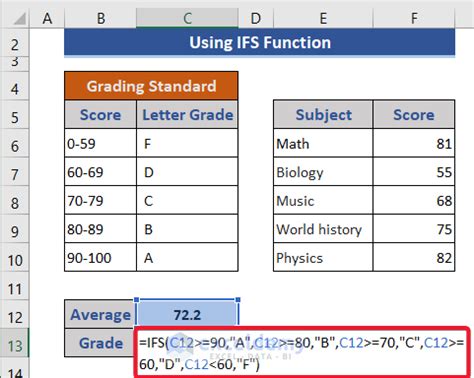
Task: Select the '60-69' score range cell
Action: (100, 172)
